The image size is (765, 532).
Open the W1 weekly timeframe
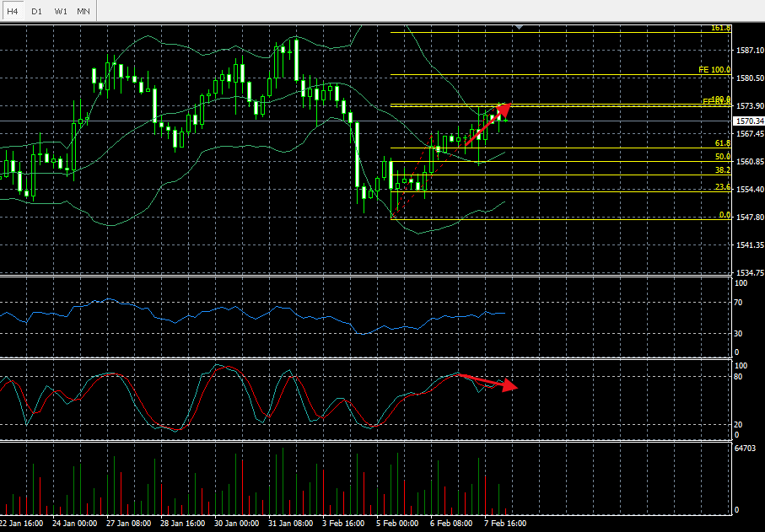click(x=61, y=11)
